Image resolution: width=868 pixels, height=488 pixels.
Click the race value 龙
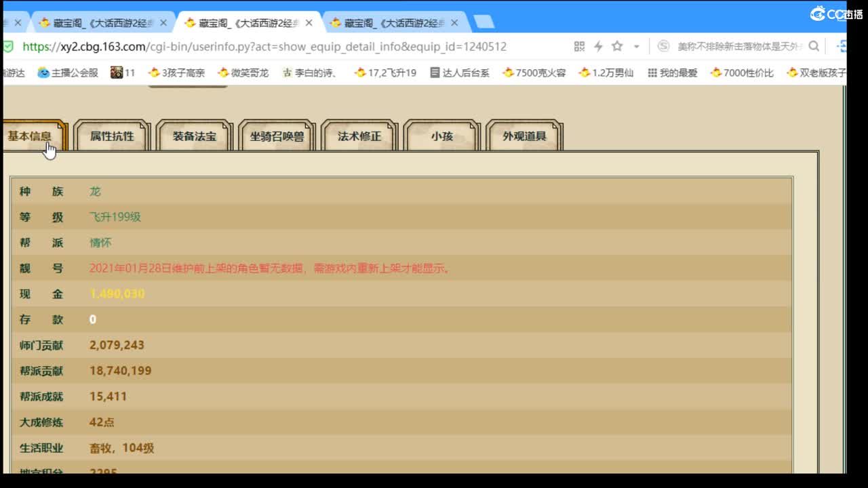tap(95, 192)
